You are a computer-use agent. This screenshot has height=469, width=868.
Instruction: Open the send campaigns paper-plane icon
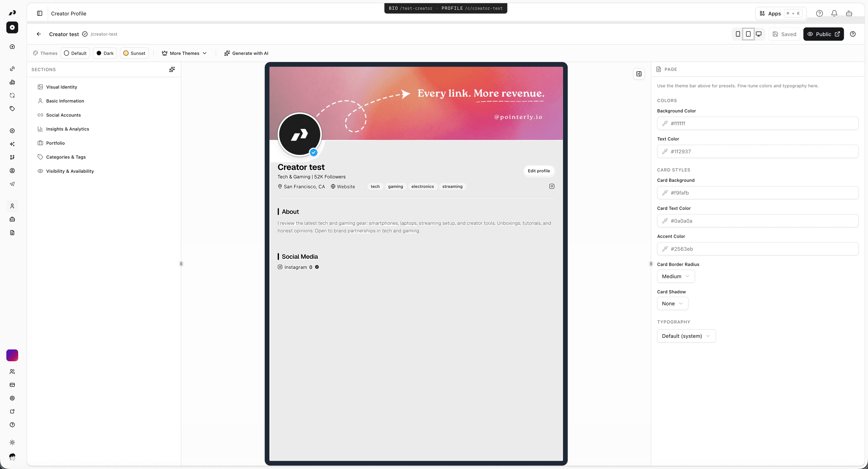12,184
